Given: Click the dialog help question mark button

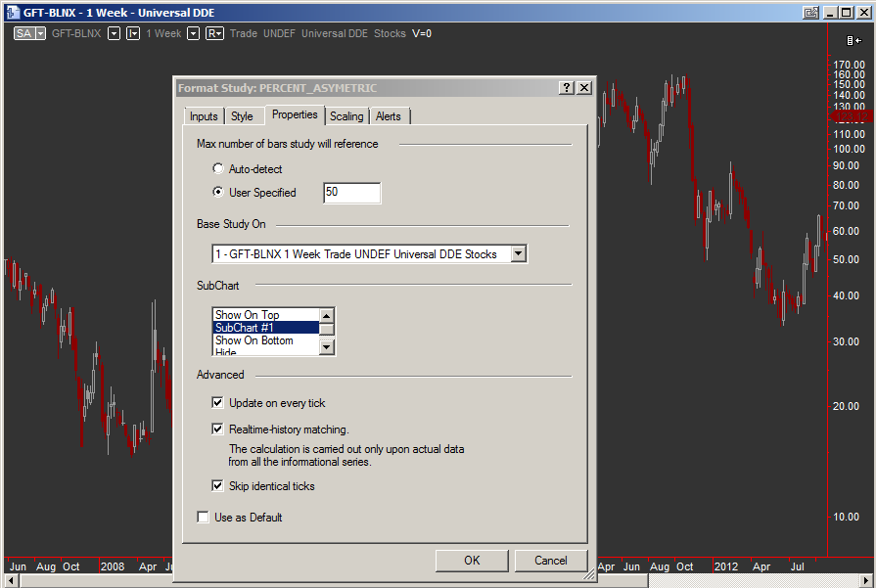Looking at the screenshot, I should [x=567, y=88].
